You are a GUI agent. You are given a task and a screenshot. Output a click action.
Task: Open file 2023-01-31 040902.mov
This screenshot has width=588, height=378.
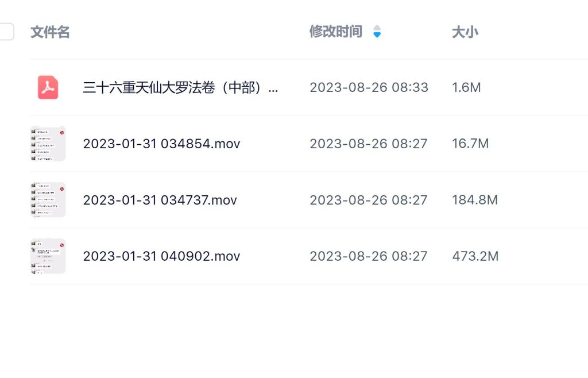[161, 256]
